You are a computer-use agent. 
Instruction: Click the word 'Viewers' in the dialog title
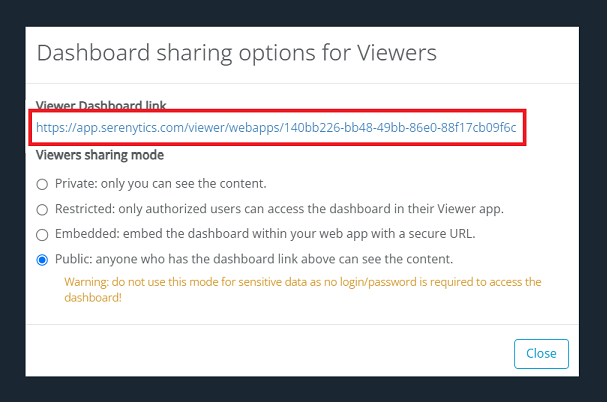[x=397, y=53]
